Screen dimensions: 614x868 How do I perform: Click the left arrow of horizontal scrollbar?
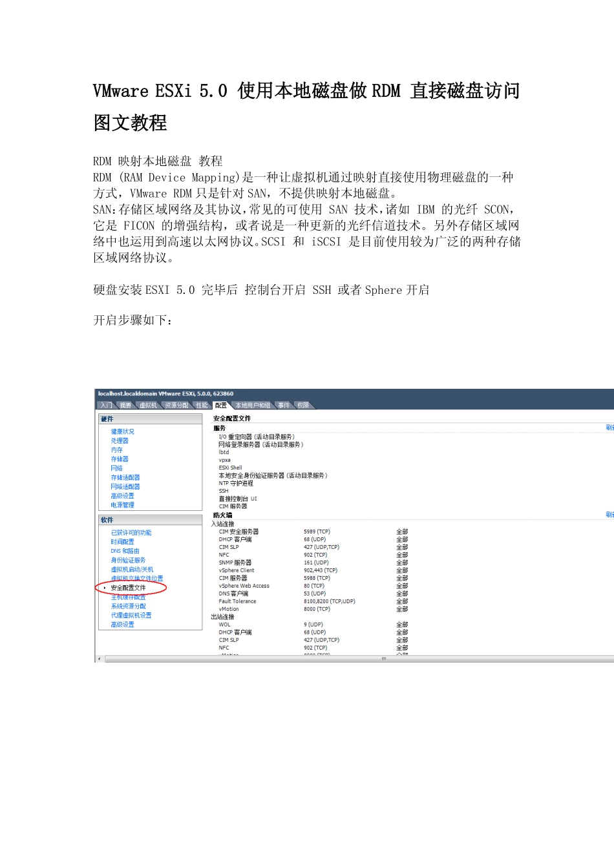[99, 659]
